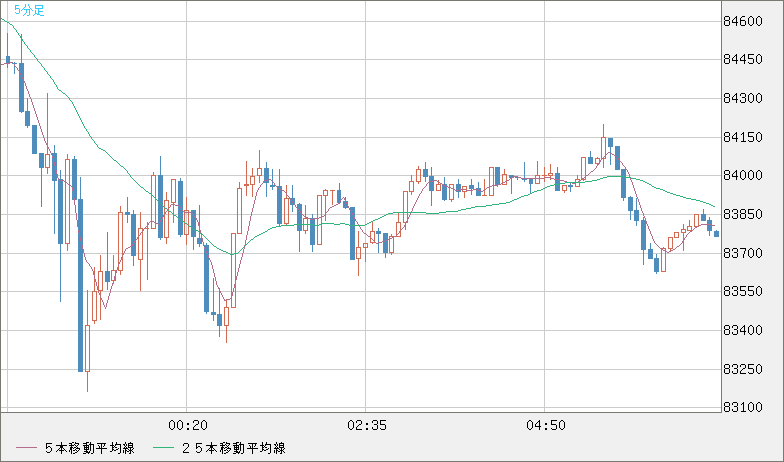Click the 02:35 time axis label
The height and width of the screenshot is (462, 784).
(366, 426)
